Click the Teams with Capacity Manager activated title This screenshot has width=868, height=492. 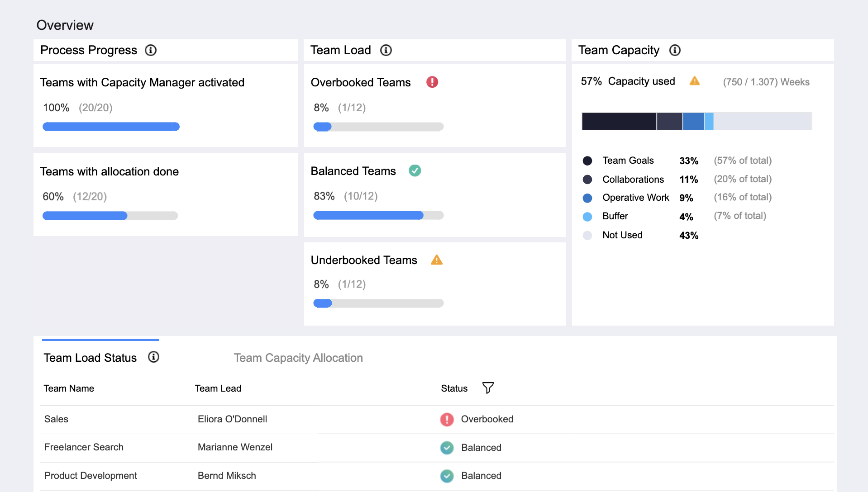[x=142, y=82]
